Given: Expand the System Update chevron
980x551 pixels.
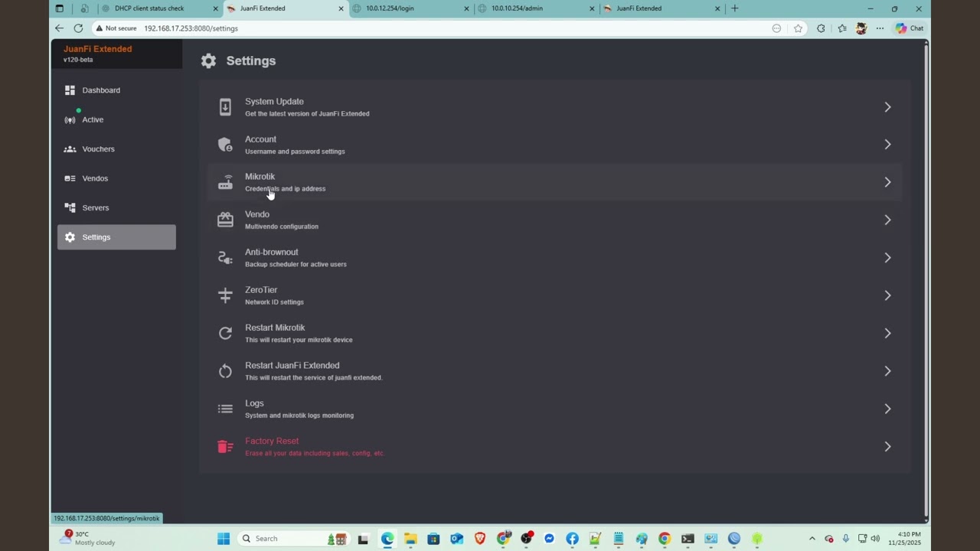Looking at the screenshot, I should coord(887,107).
